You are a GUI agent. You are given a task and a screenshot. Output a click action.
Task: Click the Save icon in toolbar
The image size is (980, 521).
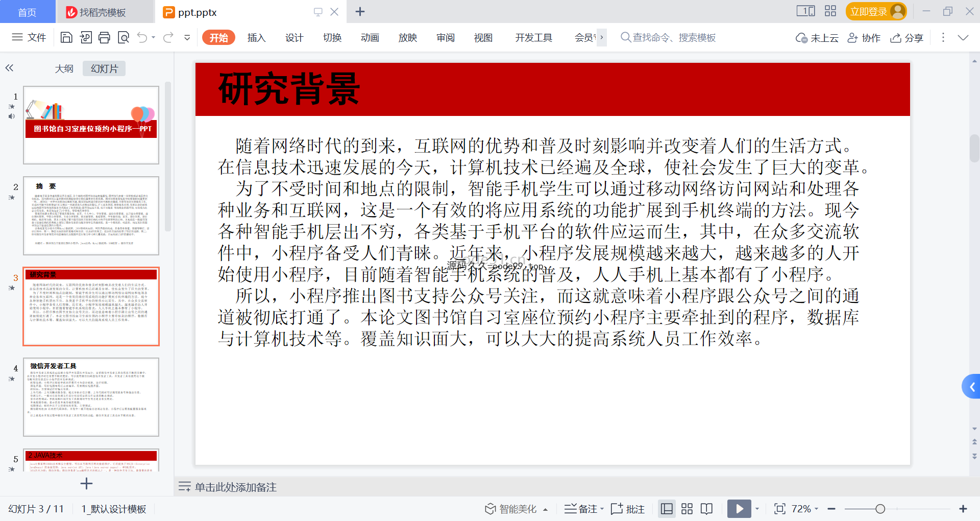66,37
